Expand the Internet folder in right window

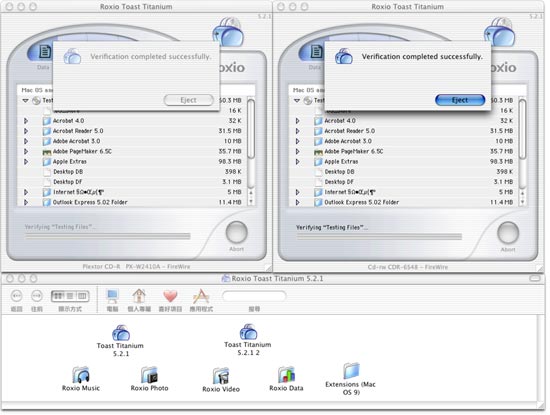tap(297, 192)
